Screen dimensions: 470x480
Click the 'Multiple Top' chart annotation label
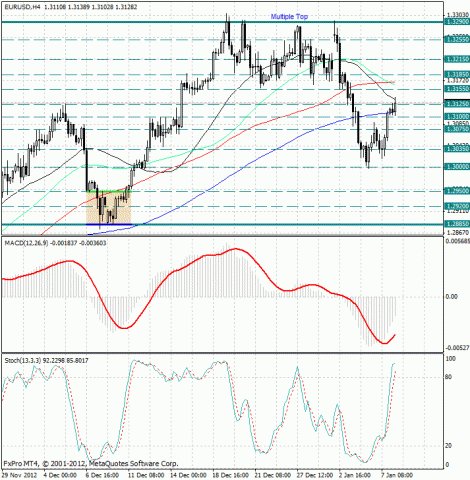tap(289, 17)
